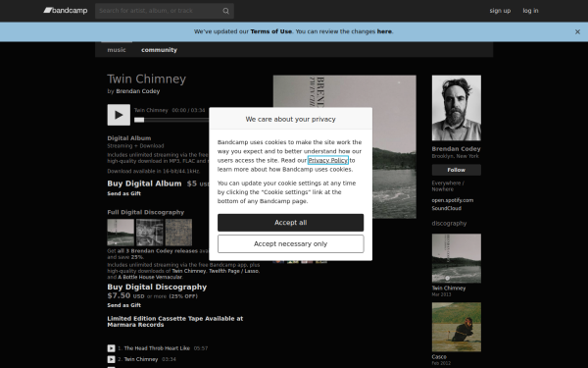Screen dimensions: 588x368
Task: Click Accept necessary only
Action: click(x=291, y=244)
